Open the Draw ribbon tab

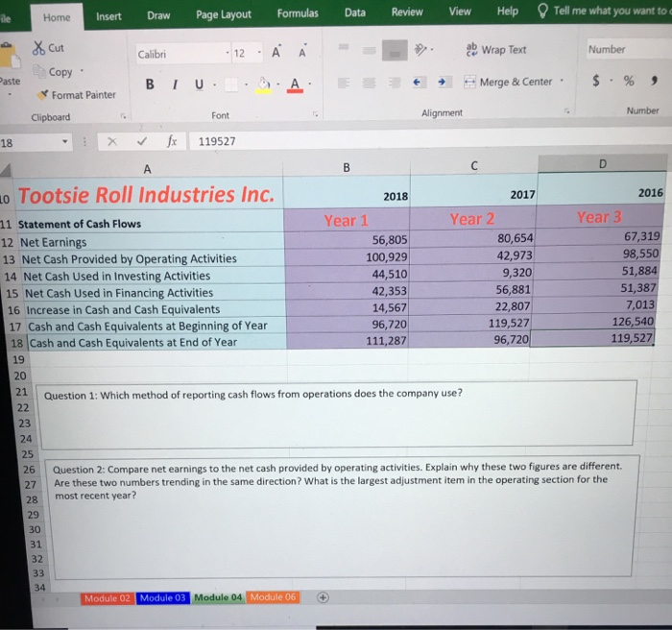point(158,15)
